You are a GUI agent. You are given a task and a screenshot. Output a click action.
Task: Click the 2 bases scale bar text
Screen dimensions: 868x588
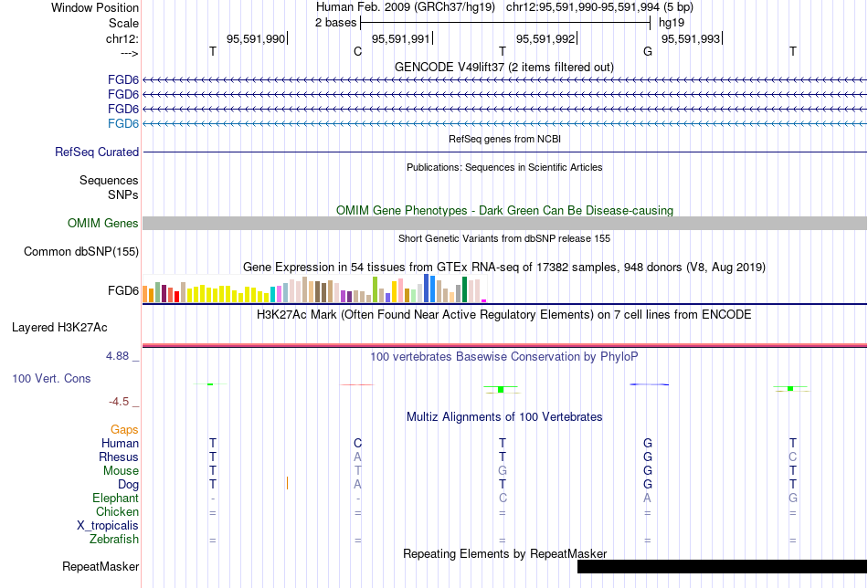point(335,23)
